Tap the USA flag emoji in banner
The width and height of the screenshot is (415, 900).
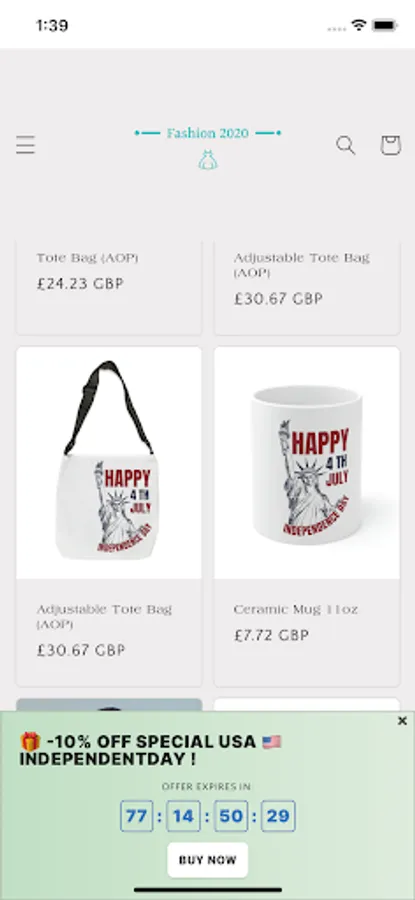pyautogui.click(x=272, y=742)
